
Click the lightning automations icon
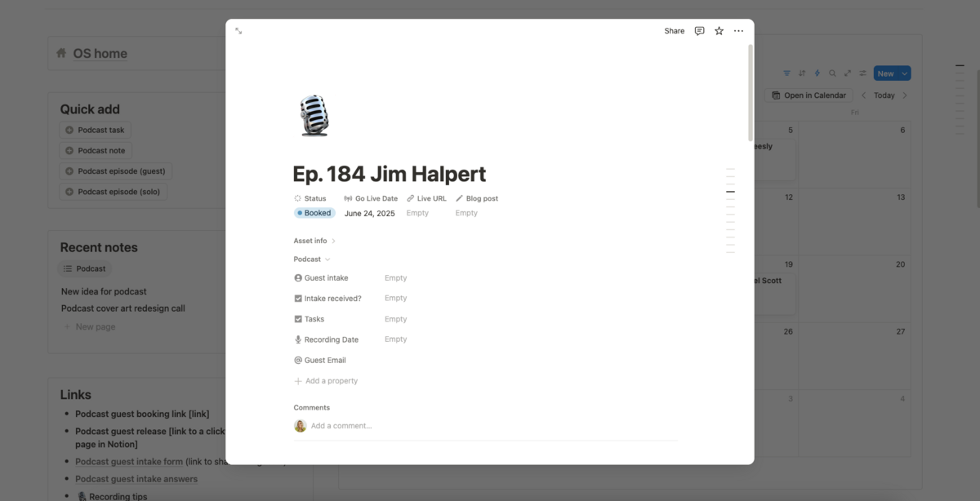click(817, 73)
